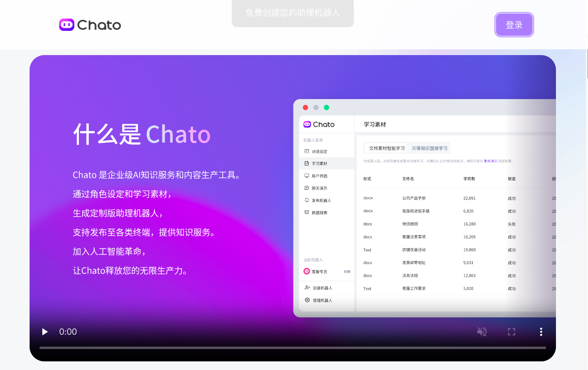This screenshot has height=370, width=588.
Task: Enter fullscreen mode for the video
Action: [x=512, y=332]
